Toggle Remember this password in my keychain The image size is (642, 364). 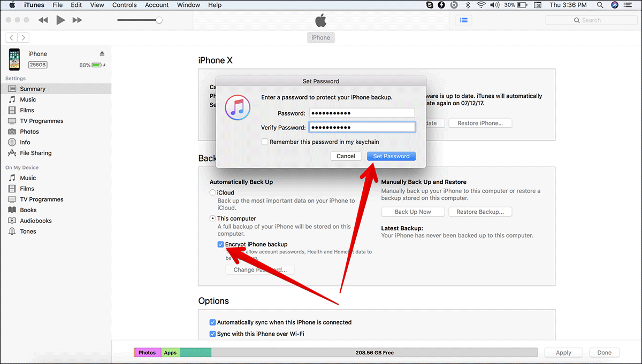click(264, 142)
